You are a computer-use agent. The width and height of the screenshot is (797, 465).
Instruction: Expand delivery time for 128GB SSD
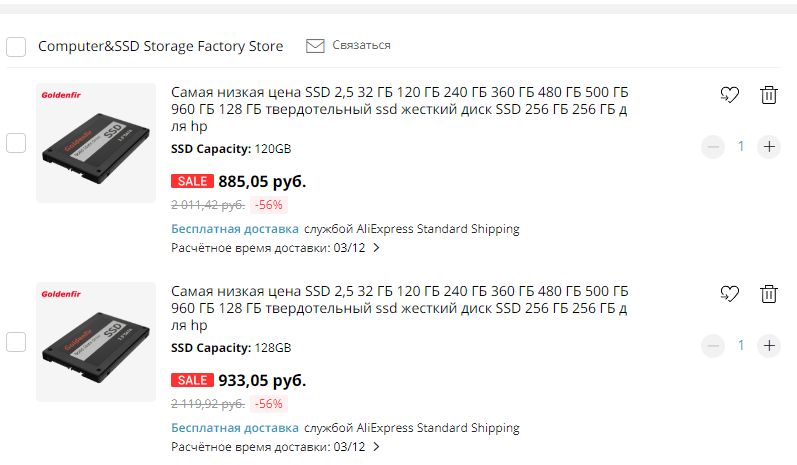(376, 447)
